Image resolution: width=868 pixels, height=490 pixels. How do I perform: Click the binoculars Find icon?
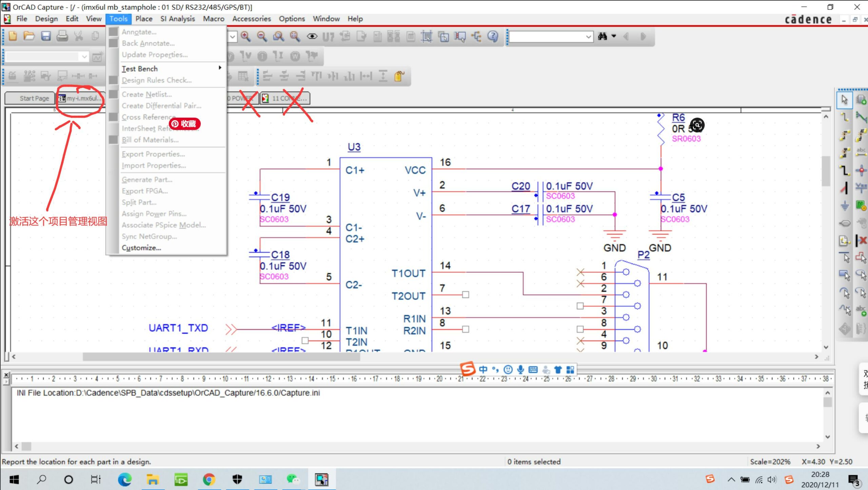[x=603, y=36]
